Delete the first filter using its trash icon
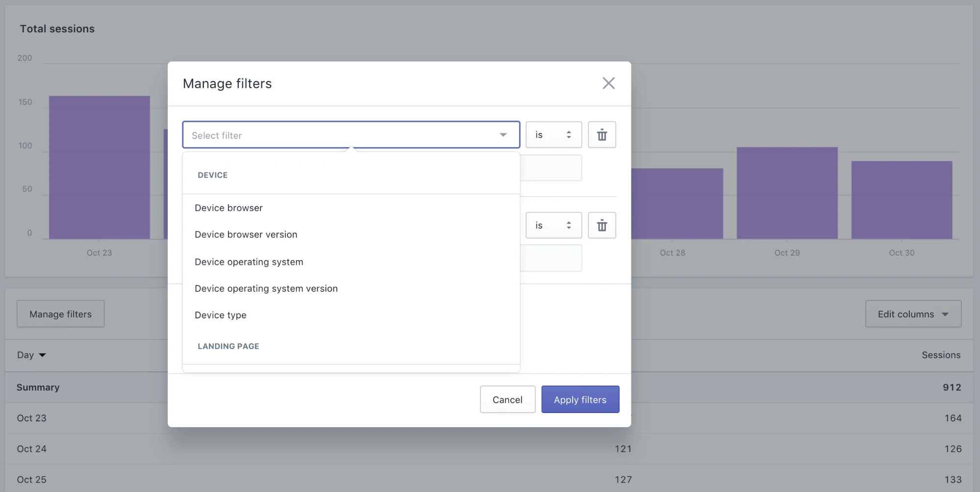This screenshot has width=980, height=492. (602, 135)
